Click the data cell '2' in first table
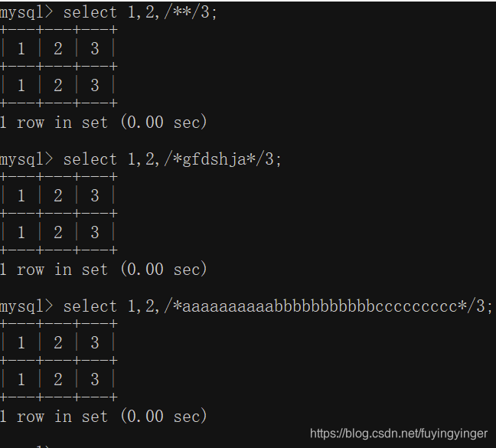 click(58, 86)
